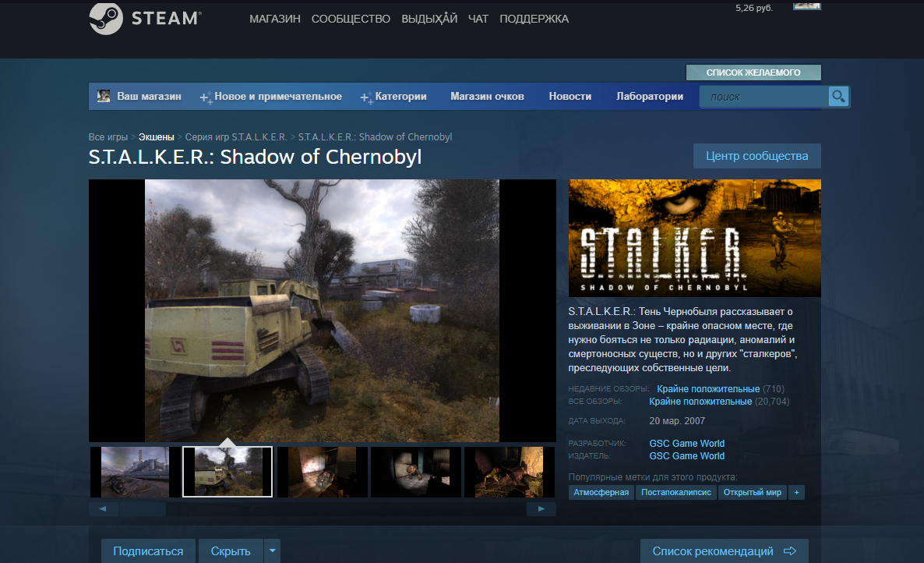Screen dimensions: 924x563
Task: Select fourth dark room screenshot thumbnail
Action: (x=415, y=472)
